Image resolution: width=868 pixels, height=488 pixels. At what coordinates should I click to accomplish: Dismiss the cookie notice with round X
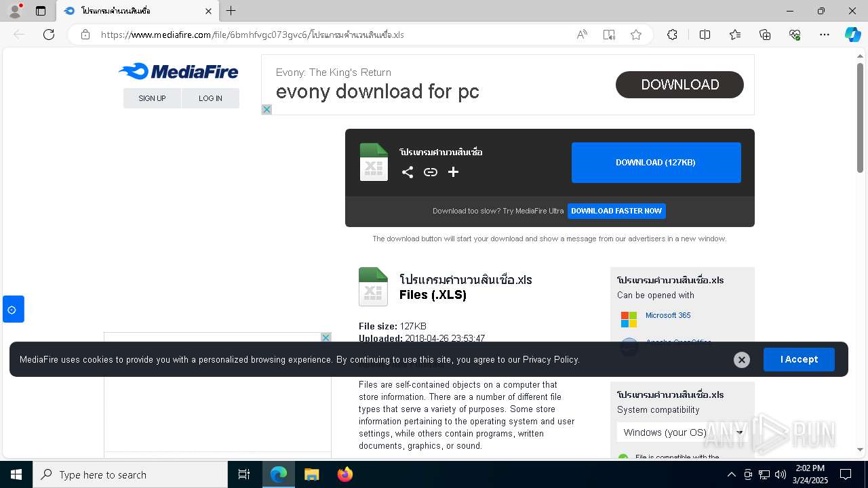[x=742, y=360]
